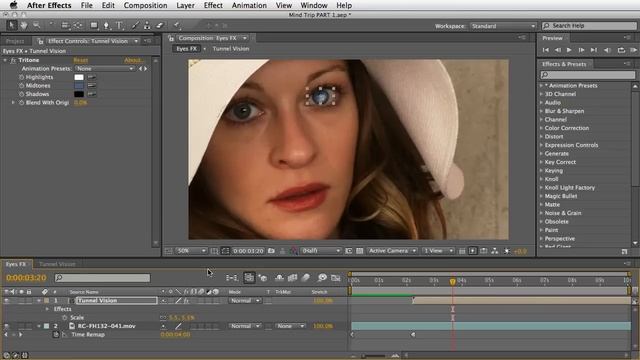640x360 pixels.
Task: Open the Composition menu
Action: tap(145, 5)
